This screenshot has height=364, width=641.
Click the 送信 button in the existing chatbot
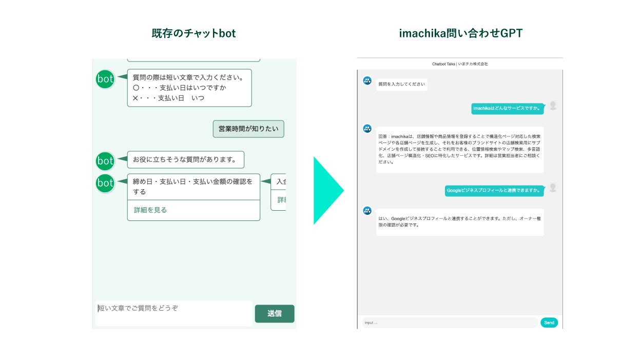click(275, 314)
